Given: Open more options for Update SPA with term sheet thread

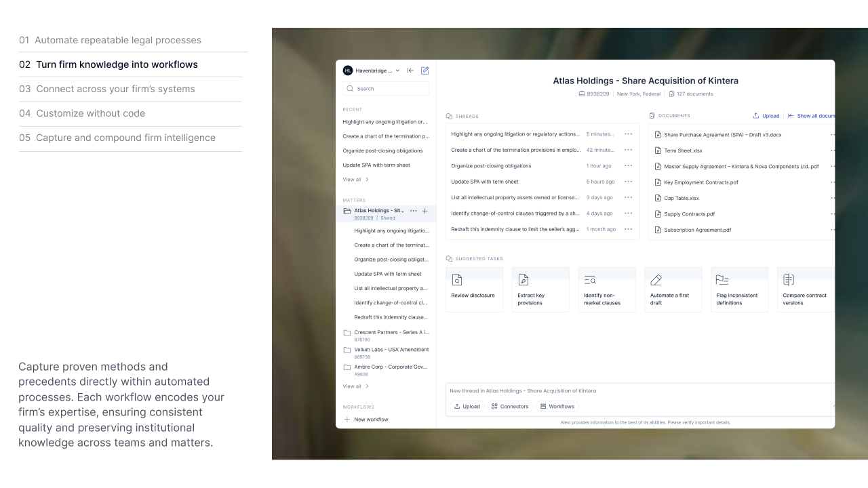Looking at the screenshot, I should tap(628, 182).
